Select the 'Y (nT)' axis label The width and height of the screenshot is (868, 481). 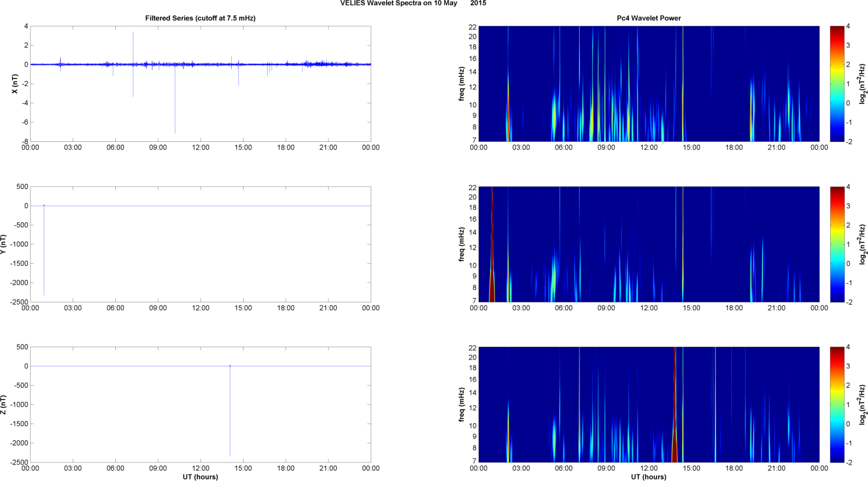[3, 244]
